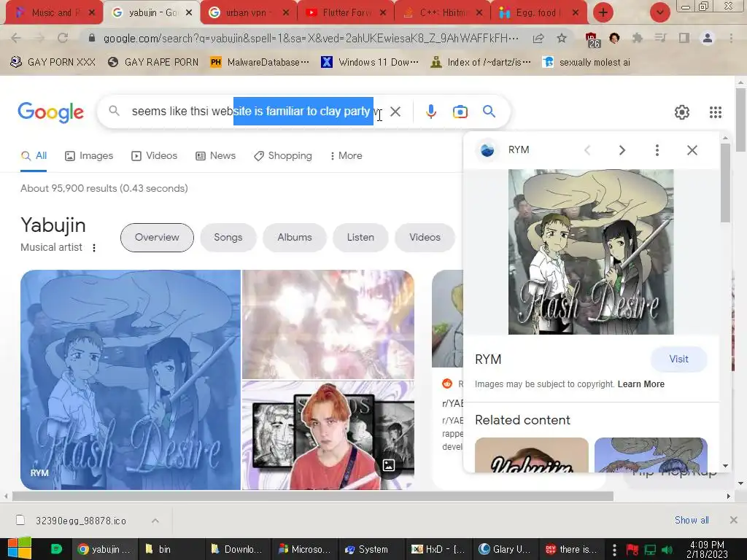
Task: Toggle the browser side panel icon
Action: (684, 38)
